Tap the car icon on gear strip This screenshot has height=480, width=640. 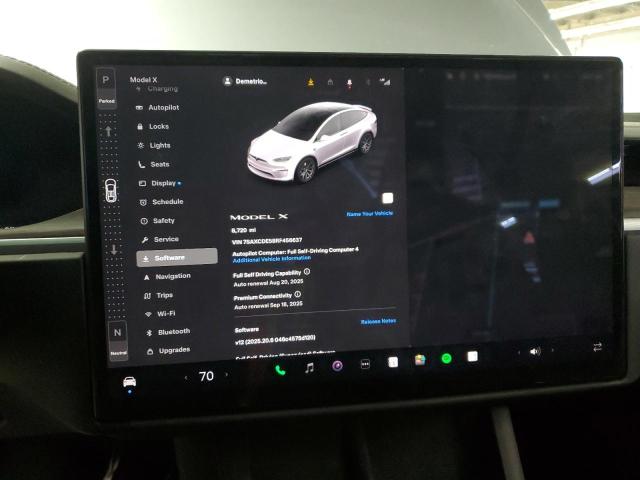coord(111,191)
